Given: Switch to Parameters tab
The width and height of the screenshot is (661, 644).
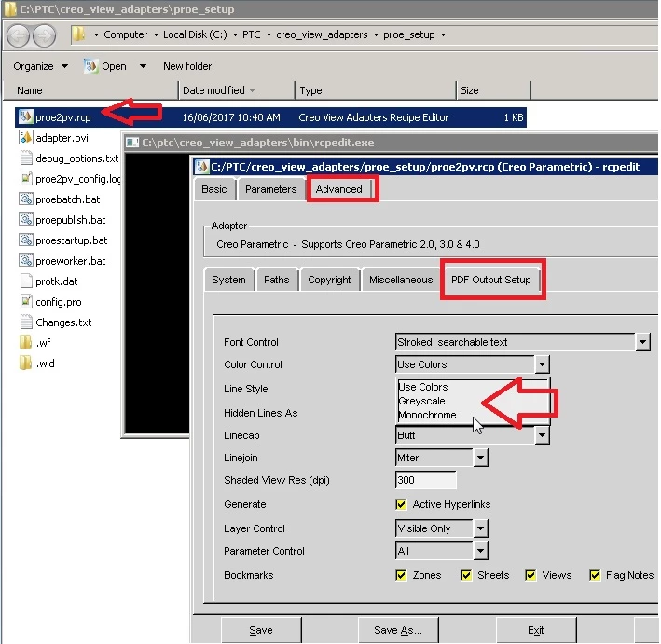Looking at the screenshot, I should coord(270,189).
